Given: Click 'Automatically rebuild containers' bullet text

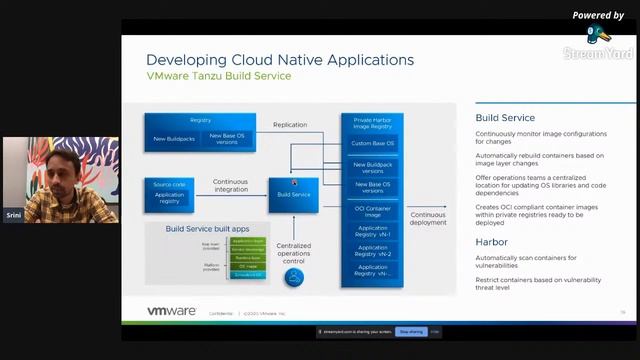Looking at the screenshot, I should pos(539,160).
